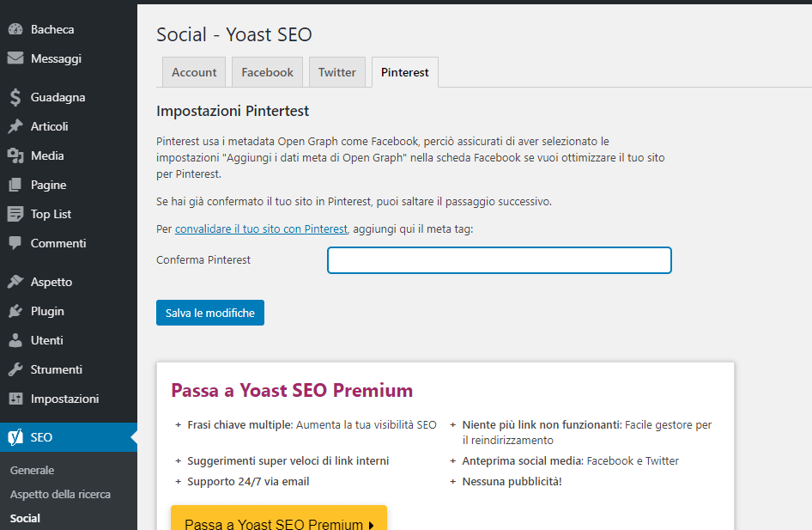Open the convalidare il tuo sito link

261,229
